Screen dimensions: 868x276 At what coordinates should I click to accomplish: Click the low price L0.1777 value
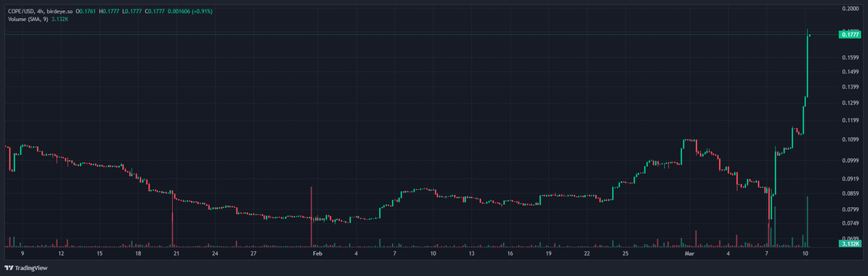pos(132,12)
